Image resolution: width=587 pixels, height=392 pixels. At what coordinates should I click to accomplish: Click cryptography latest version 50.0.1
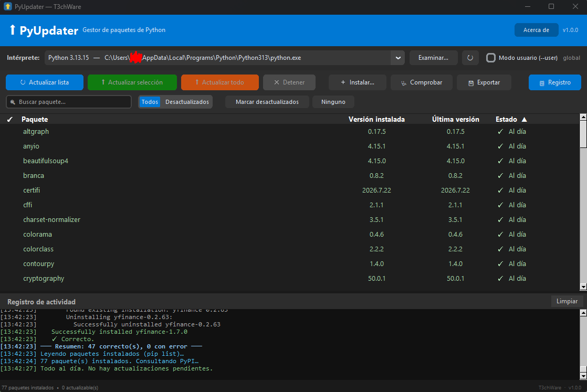coord(455,278)
